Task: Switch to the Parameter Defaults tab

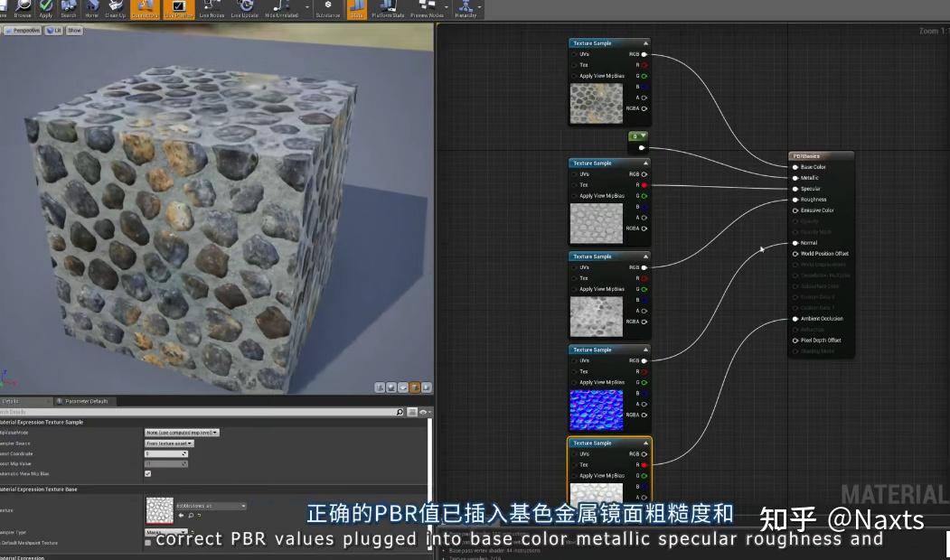Action: (86, 401)
